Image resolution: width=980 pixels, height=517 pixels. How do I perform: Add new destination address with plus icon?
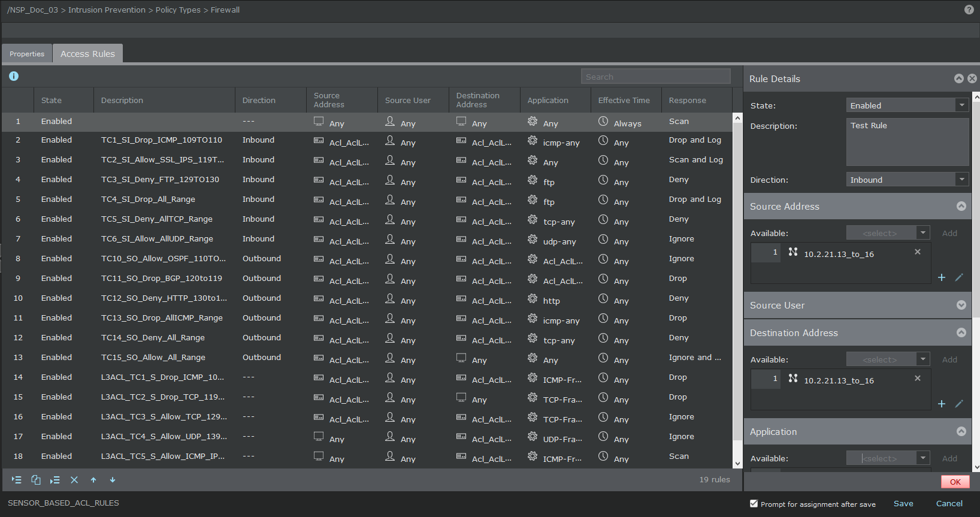tap(942, 404)
